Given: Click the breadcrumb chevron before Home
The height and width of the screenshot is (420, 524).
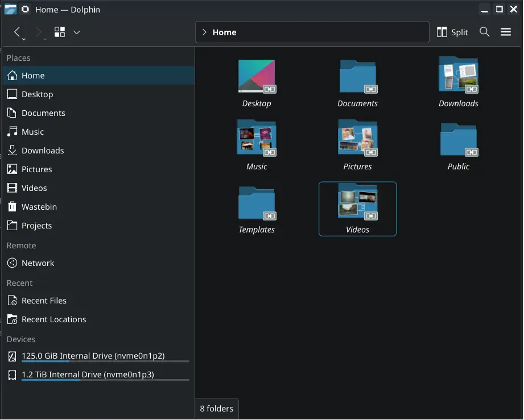Looking at the screenshot, I should point(204,32).
